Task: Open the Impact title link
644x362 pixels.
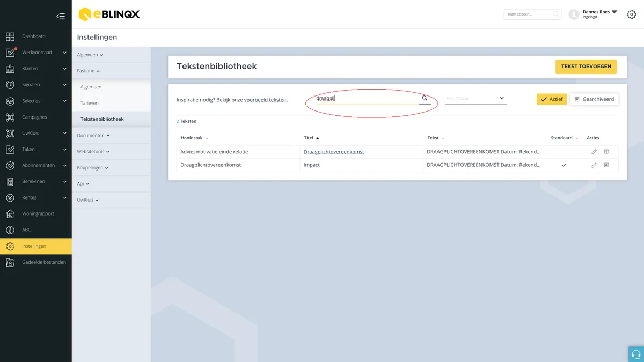Action: (312, 165)
